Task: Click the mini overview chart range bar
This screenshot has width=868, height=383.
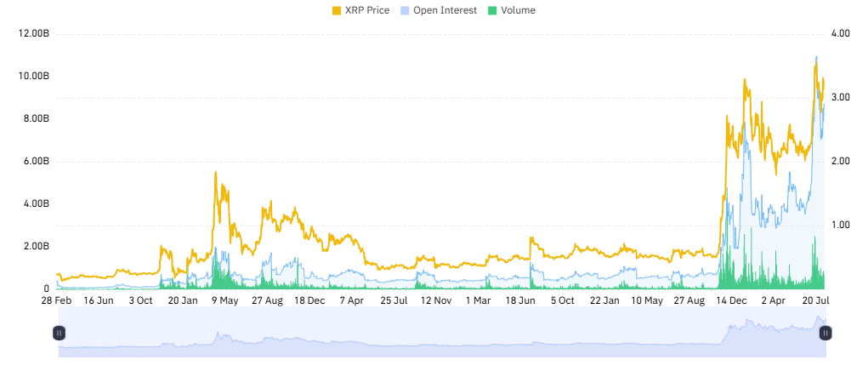Action: pyautogui.click(x=442, y=333)
